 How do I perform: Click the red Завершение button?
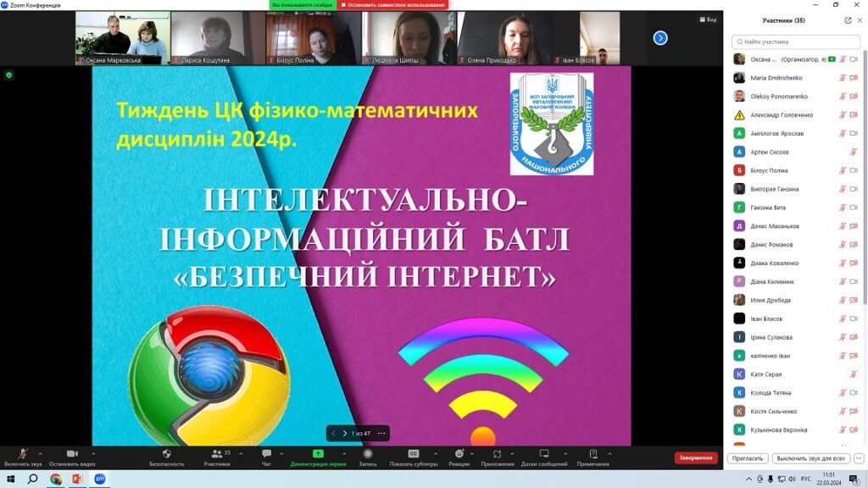696,458
